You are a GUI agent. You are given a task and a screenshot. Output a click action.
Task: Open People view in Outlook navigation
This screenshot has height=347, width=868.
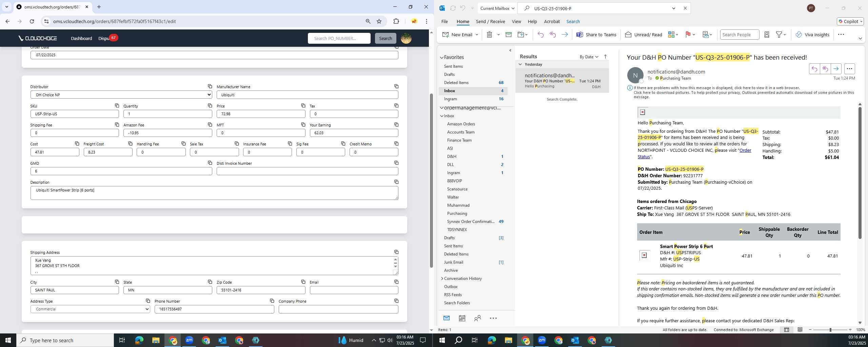pyautogui.click(x=477, y=318)
